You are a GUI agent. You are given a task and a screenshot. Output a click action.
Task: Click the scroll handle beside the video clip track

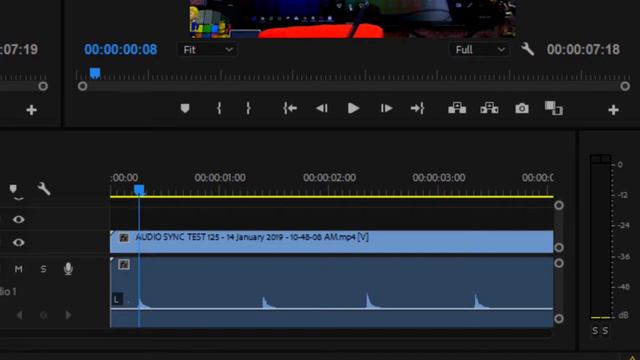click(x=559, y=247)
